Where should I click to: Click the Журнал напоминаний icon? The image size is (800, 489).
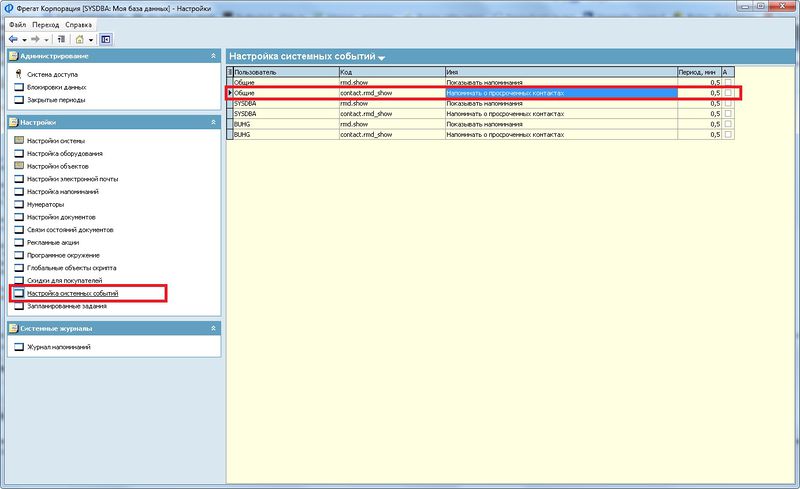(x=19, y=347)
